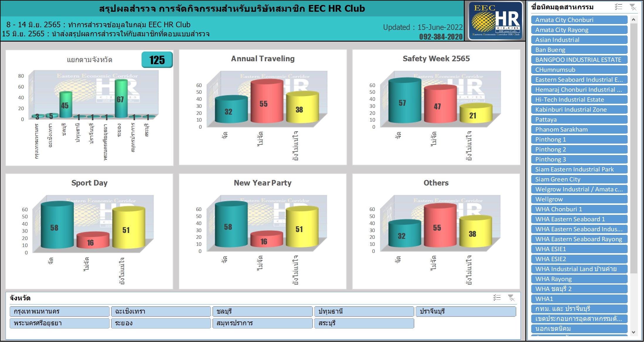Screen dimensions: 644x342
Task: Filter by Siam Green City
Action: pos(579,179)
